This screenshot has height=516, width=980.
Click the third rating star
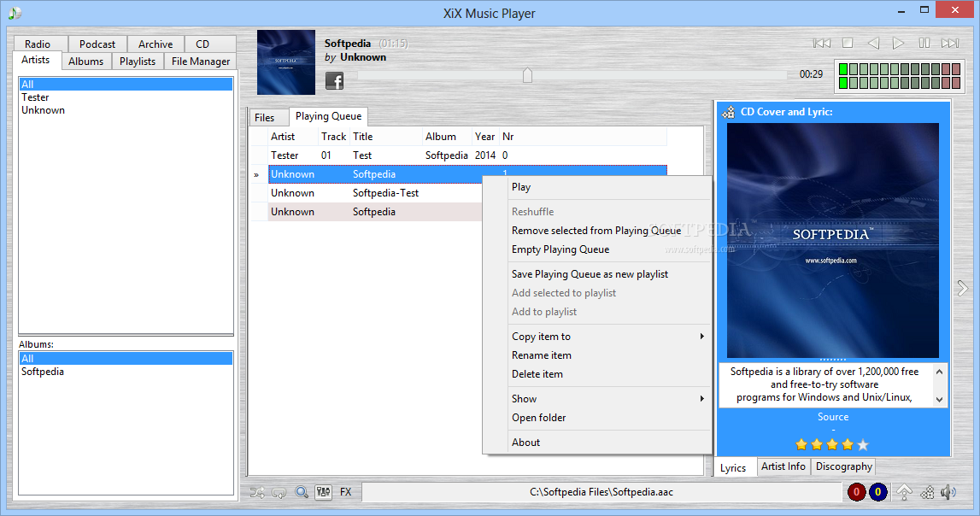(x=832, y=445)
